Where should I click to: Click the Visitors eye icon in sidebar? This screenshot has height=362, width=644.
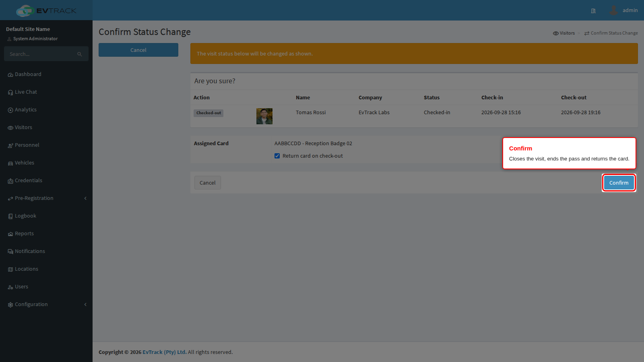pyautogui.click(x=10, y=128)
